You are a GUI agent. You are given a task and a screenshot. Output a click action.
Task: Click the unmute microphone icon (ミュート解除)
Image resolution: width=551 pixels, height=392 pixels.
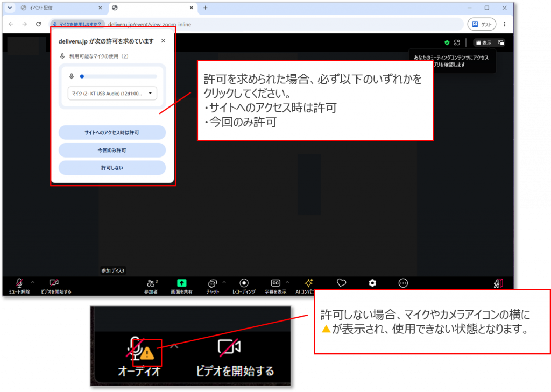19,283
